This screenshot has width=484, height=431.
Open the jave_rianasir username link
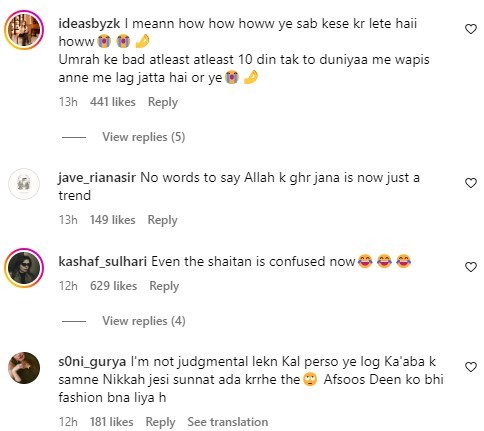click(x=97, y=178)
